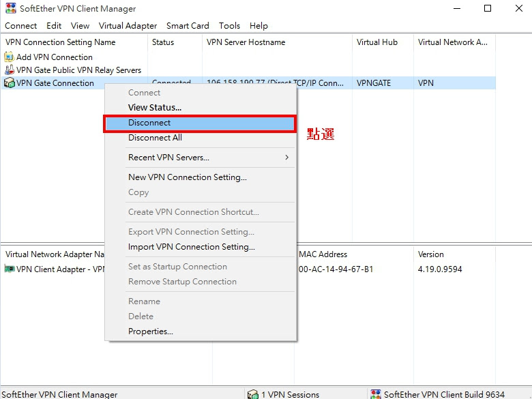Click the Add VPN Connection icon

(9, 57)
